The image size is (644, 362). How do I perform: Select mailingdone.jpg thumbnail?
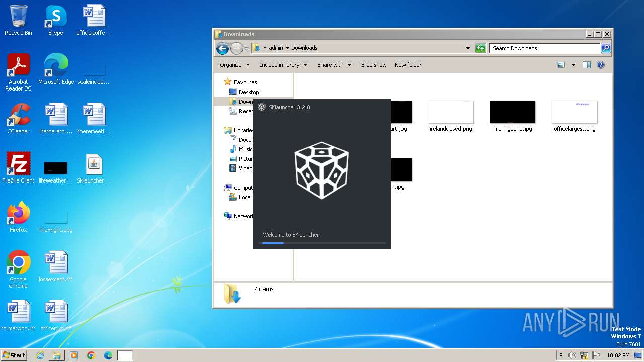pos(513,116)
